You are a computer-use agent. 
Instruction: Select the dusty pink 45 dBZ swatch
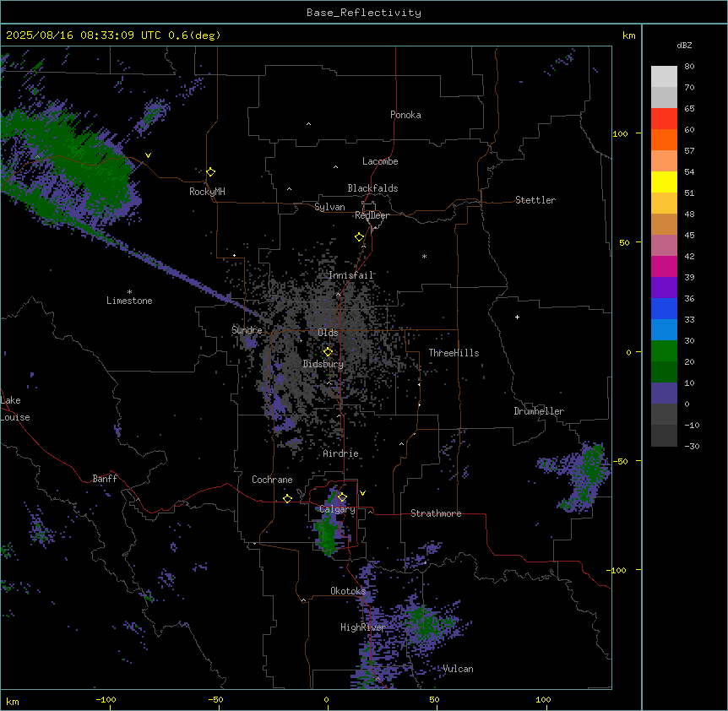click(x=664, y=245)
